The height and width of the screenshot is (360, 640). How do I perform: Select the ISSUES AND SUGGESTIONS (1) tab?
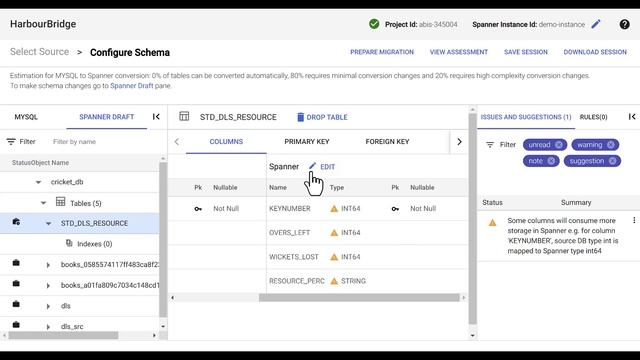[526, 117]
